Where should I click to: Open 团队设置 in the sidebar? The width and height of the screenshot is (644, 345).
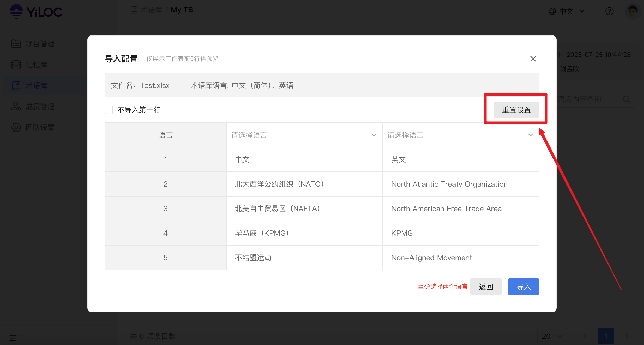[x=40, y=127]
